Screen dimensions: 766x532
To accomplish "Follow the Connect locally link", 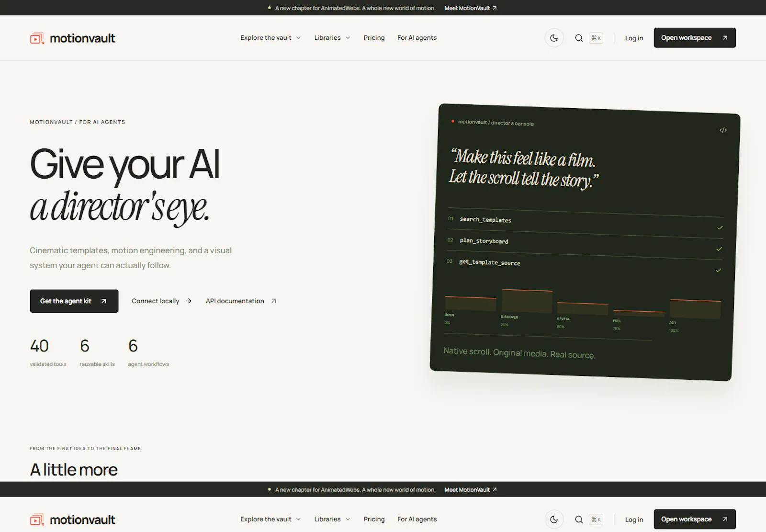I will [161, 301].
